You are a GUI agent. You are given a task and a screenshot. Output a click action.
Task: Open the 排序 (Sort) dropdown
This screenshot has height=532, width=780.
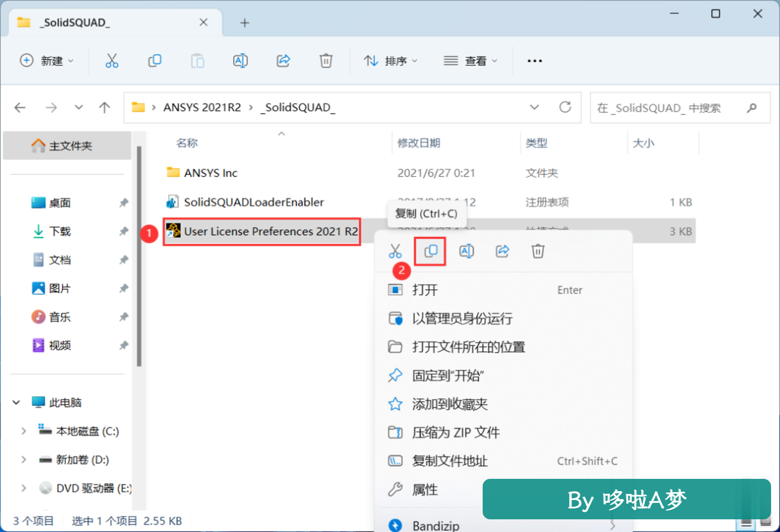click(x=390, y=61)
